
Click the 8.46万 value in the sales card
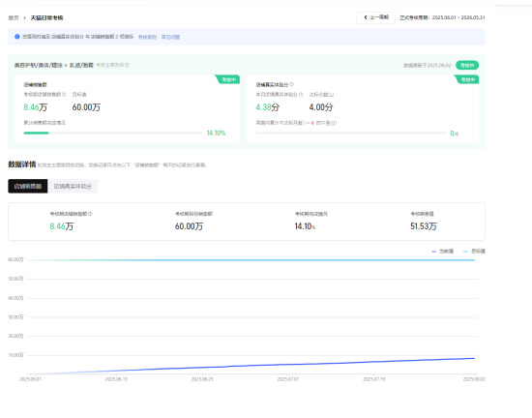pyautogui.click(x=35, y=107)
